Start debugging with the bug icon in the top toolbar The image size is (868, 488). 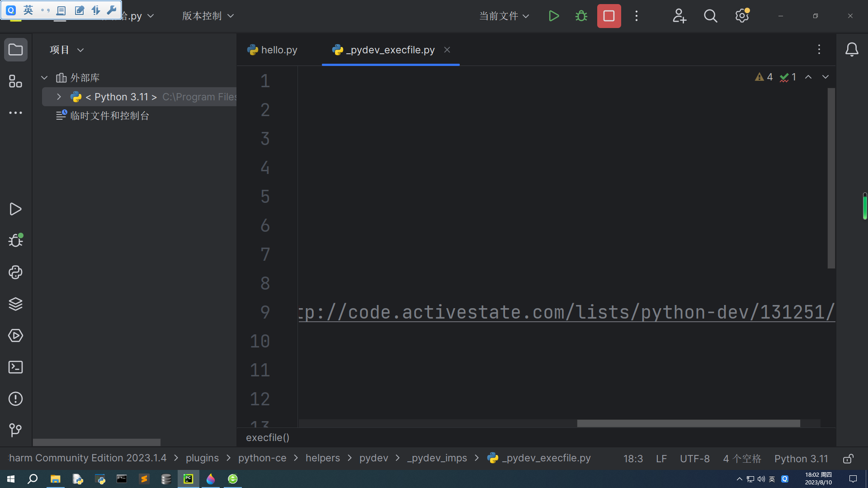pyautogui.click(x=581, y=16)
